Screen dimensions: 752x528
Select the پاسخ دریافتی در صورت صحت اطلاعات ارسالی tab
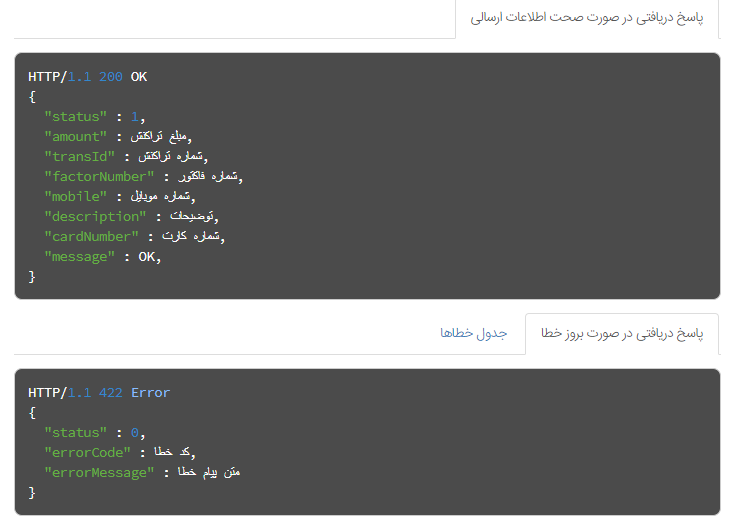click(587, 18)
